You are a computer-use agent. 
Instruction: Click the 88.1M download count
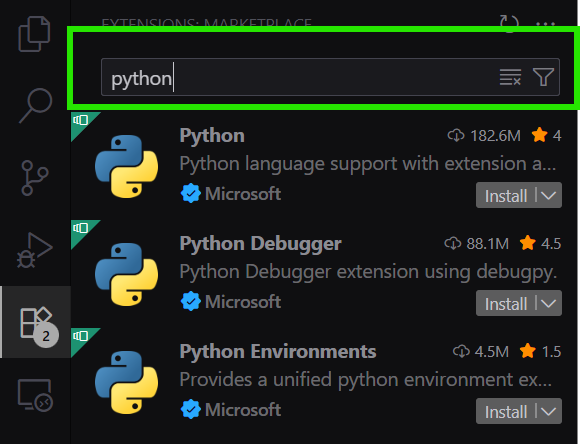pyautogui.click(x=477, y=244)
